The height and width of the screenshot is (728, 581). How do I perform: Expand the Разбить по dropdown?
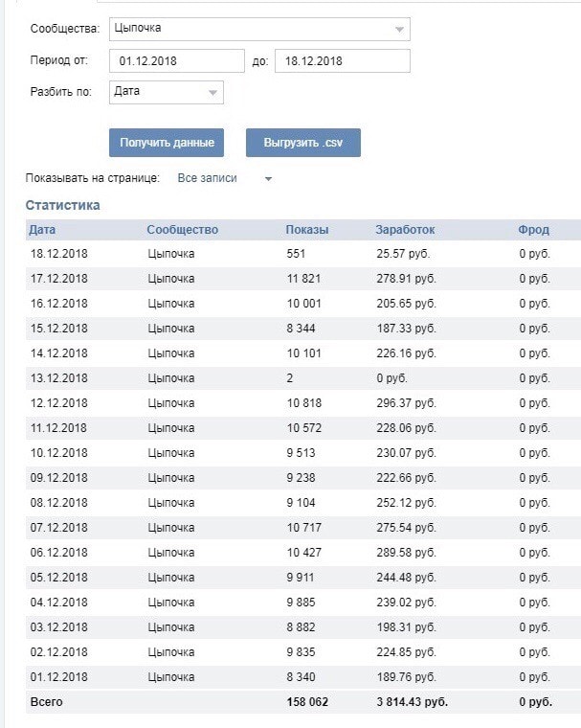coord(166,92)
